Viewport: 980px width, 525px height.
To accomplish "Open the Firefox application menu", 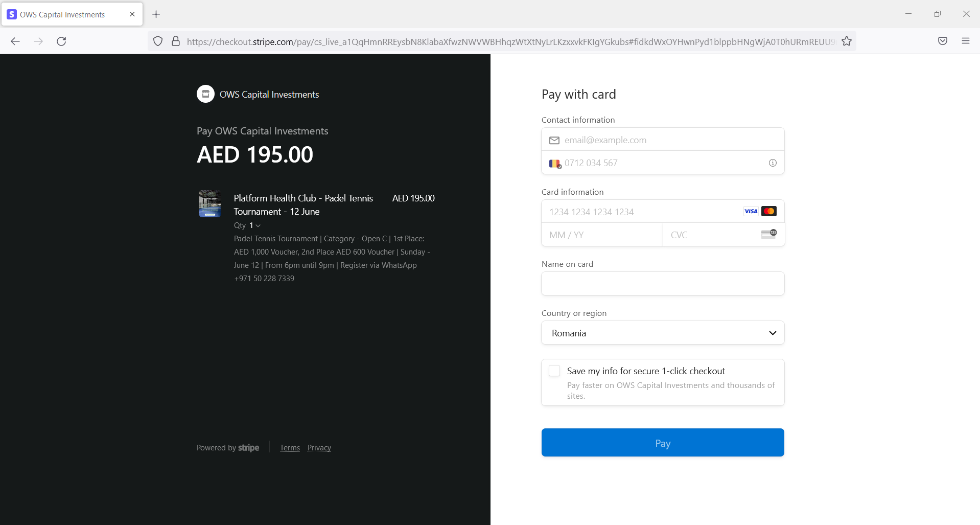I will (966, 41).
